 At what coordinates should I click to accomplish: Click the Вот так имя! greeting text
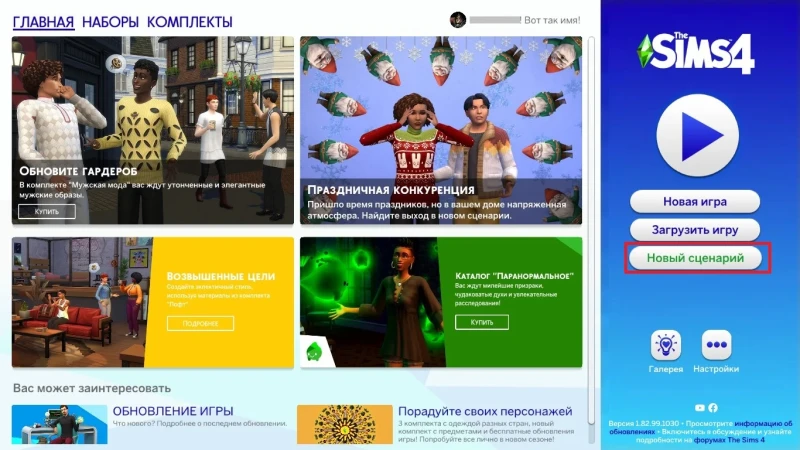(552, 20)
